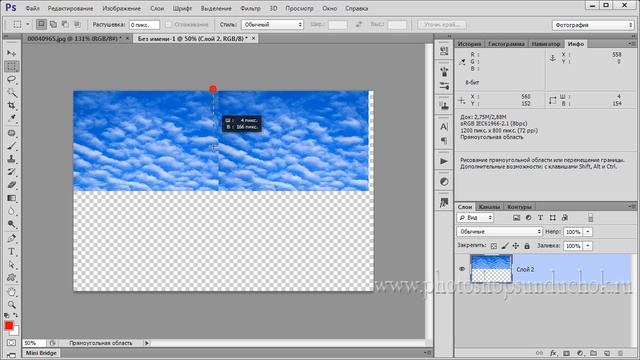The image size is (640, 360).
Task: Open the Clone Source panel icon
Action: click(x=444, y=106)
